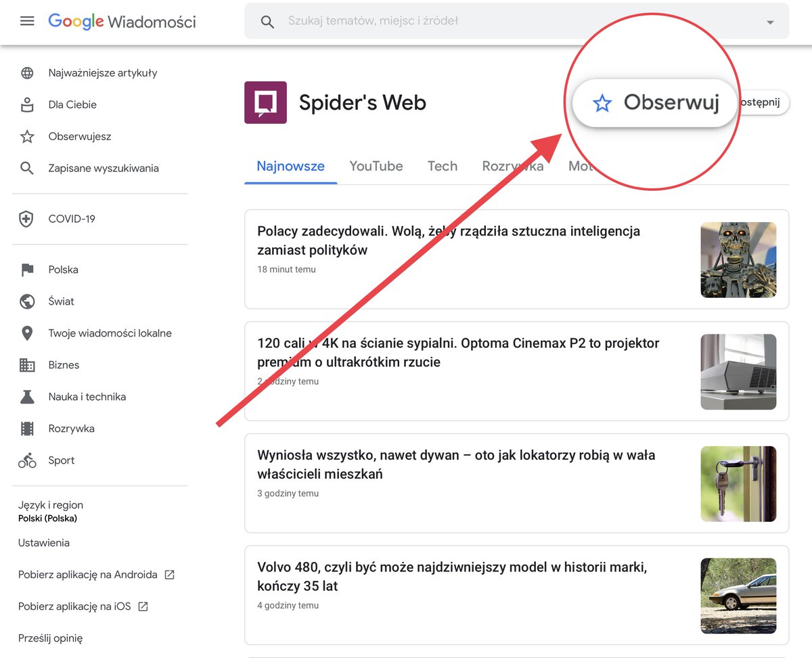Click the Zapisane wyszukiwania magnifier icon
The height and width of the screenshot is (658, 812).
(x=27, y=169)
